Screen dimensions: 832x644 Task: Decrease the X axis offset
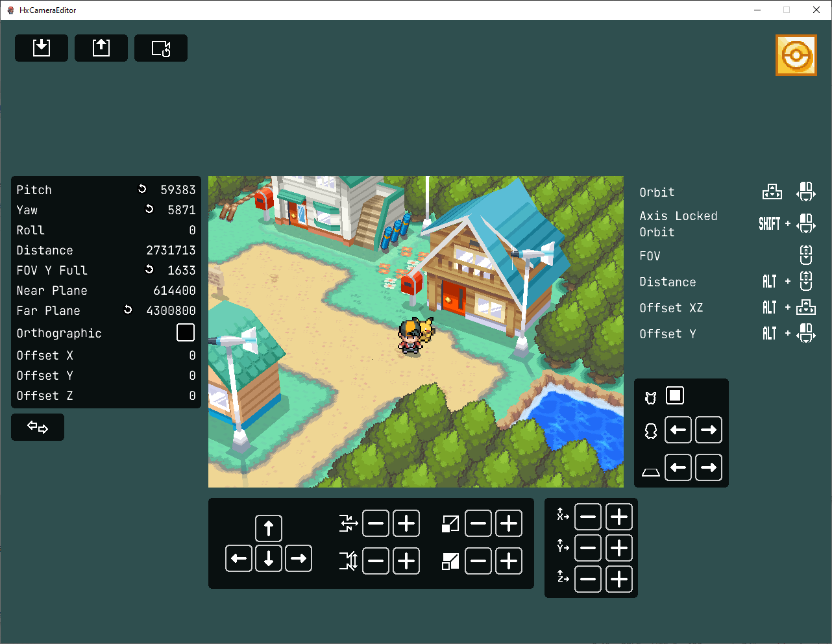588,517
